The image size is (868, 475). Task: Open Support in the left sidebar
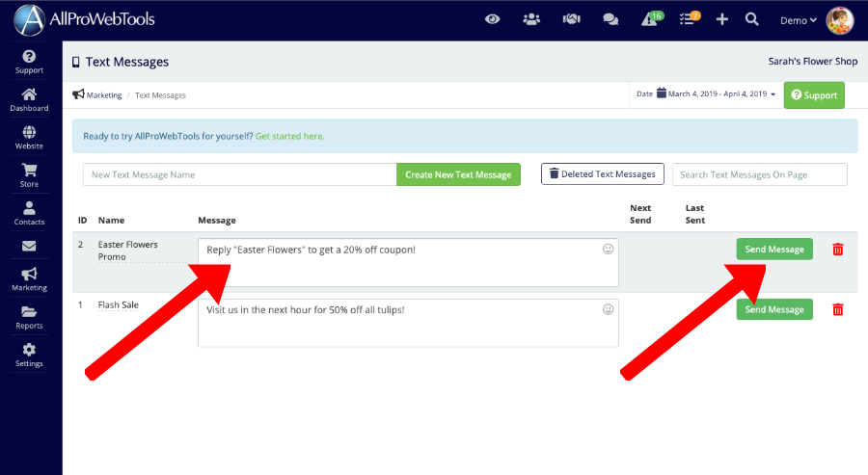29,62
